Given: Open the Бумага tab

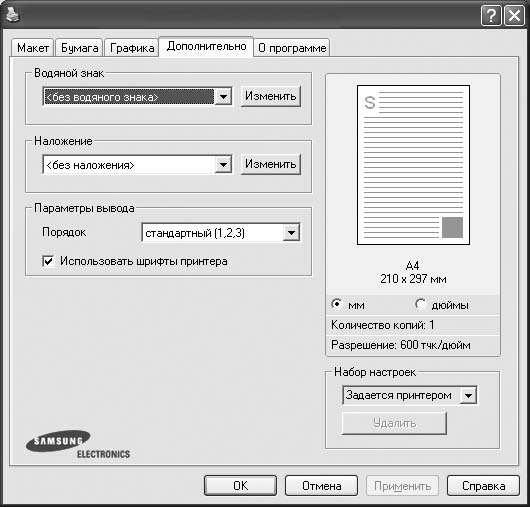Looking at the screenshot, I should point(79,48).
